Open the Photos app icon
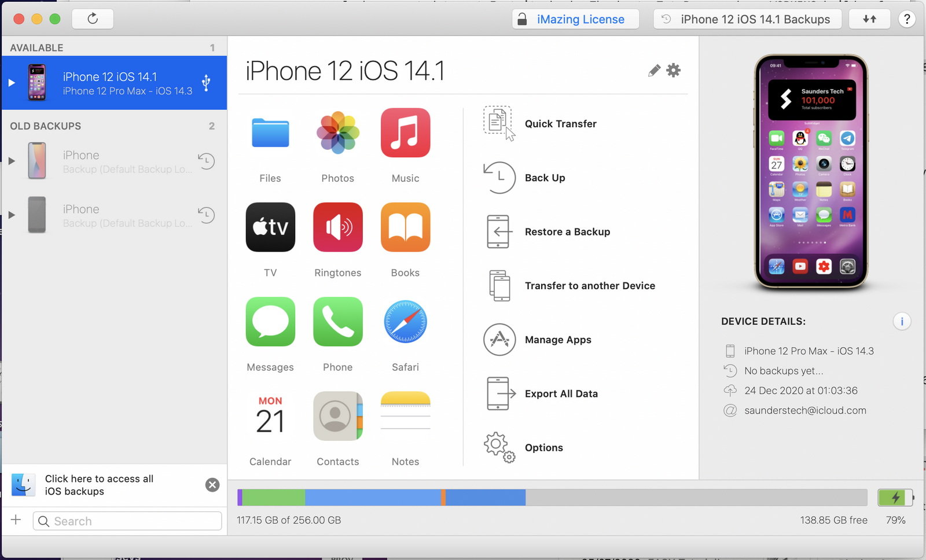The height and width of the screenshot is (560, 926). coord(338,133)
